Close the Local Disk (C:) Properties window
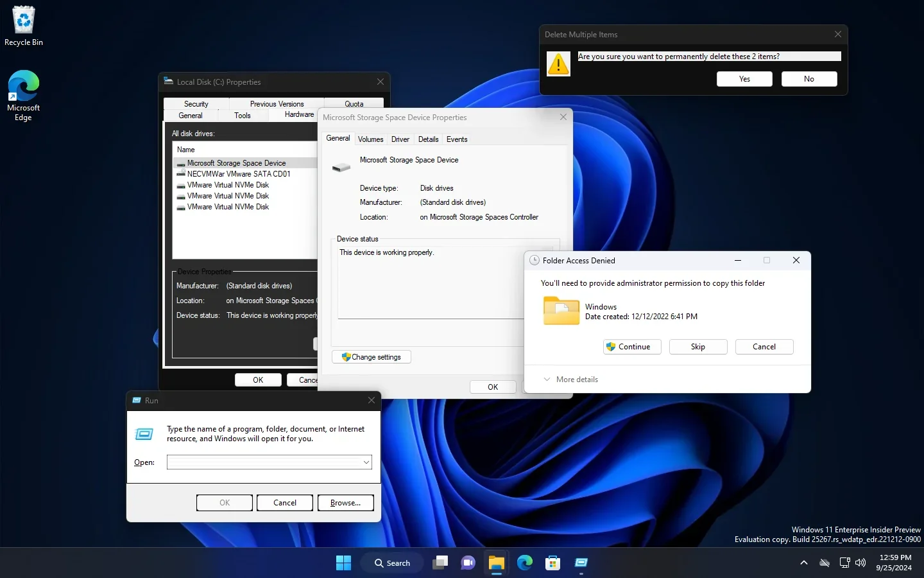This screenshot has height=578, width=924. (381, 82)
